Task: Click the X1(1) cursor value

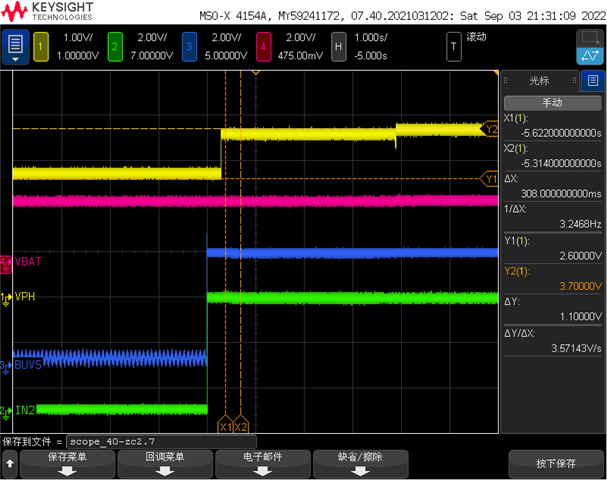Action: pos(561,133)
